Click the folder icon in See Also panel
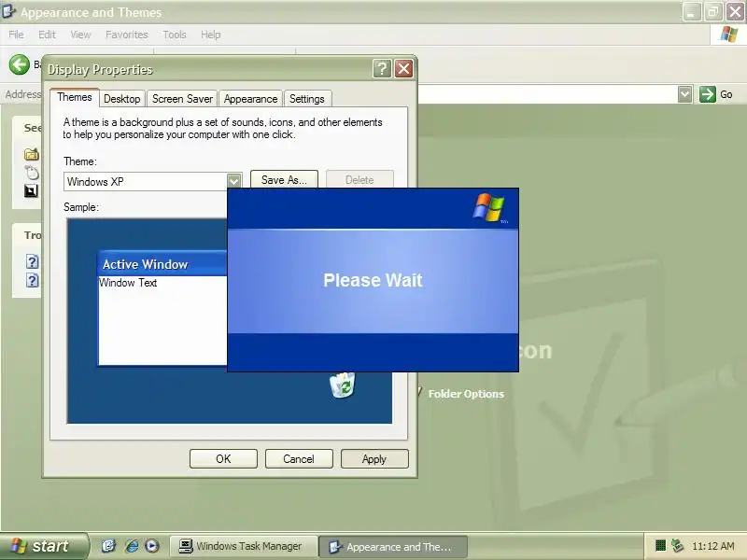The width and height of the screenshot is (747, 560). click(x=32, y=154)
